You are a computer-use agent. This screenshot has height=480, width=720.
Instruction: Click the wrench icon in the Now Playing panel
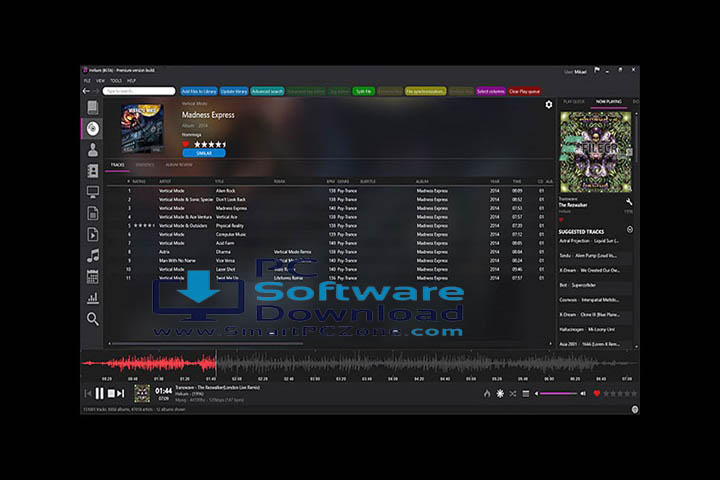(629, 201)
